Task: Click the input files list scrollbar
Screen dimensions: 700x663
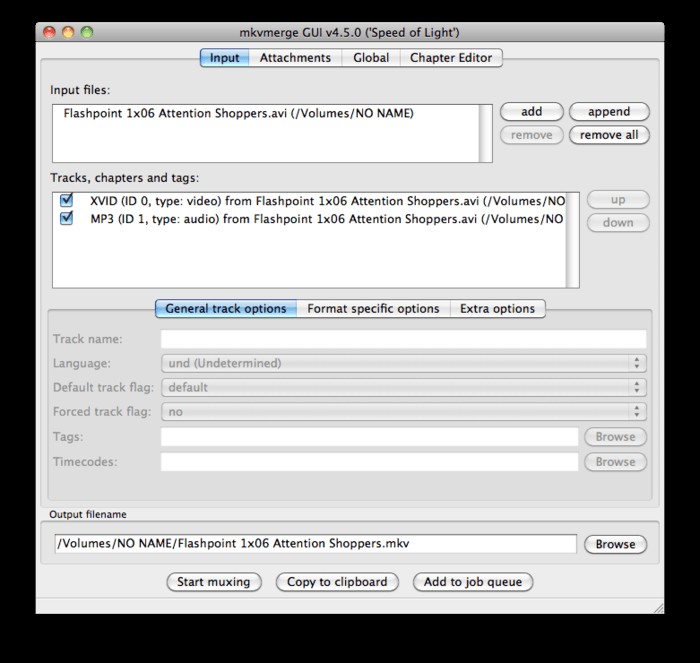Action: (x=485, y=133)
